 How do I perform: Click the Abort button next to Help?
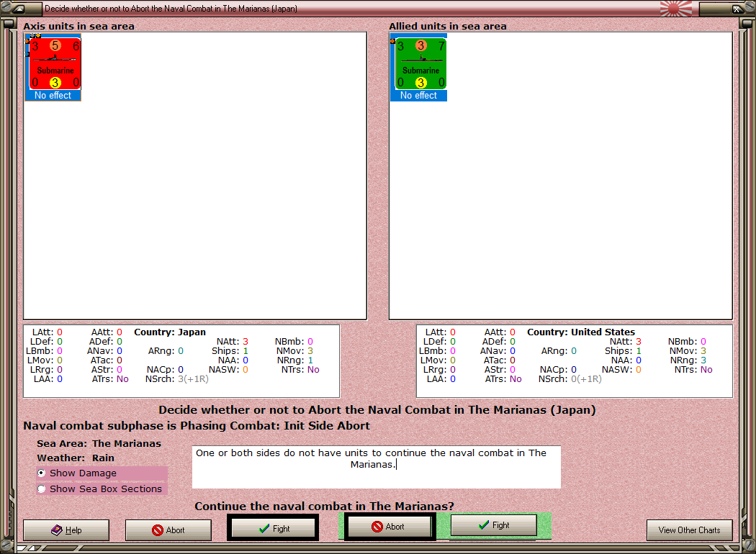coord(168,530)
